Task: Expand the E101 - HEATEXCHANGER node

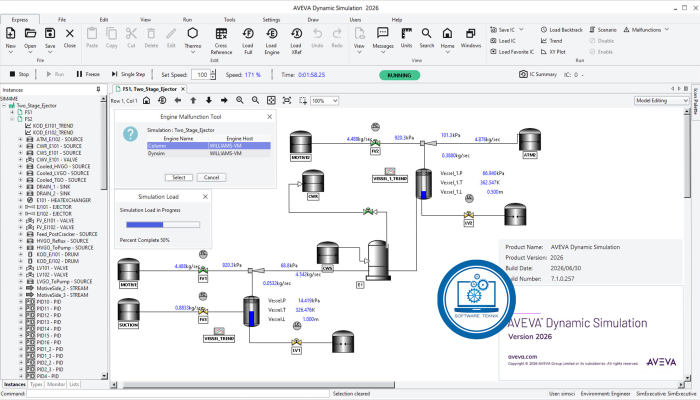Action: 21,200
